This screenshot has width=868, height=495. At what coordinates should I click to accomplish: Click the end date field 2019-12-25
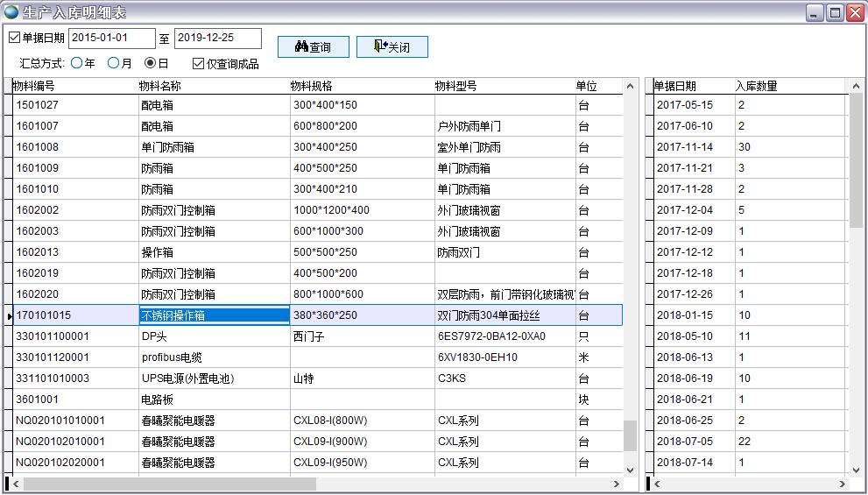click(217, 38)
